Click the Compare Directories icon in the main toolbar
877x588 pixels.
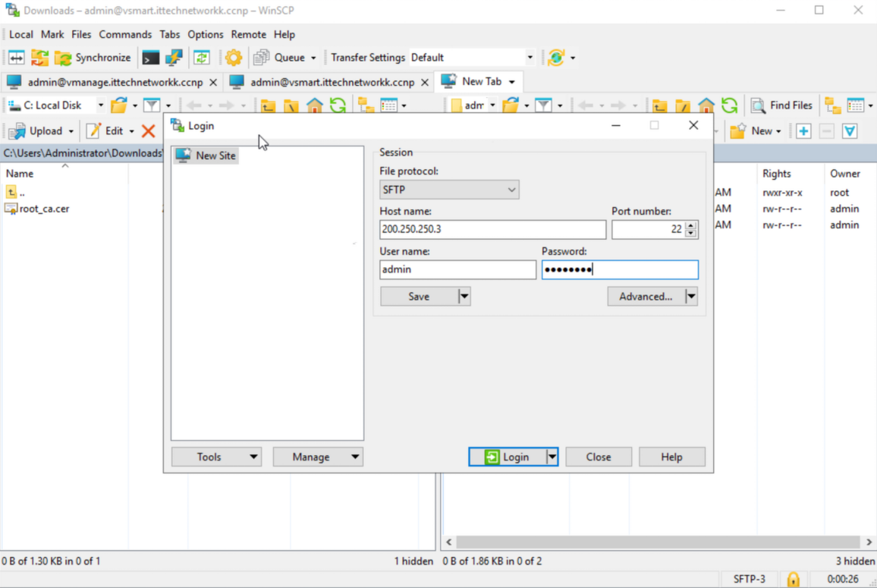(16, 58)
